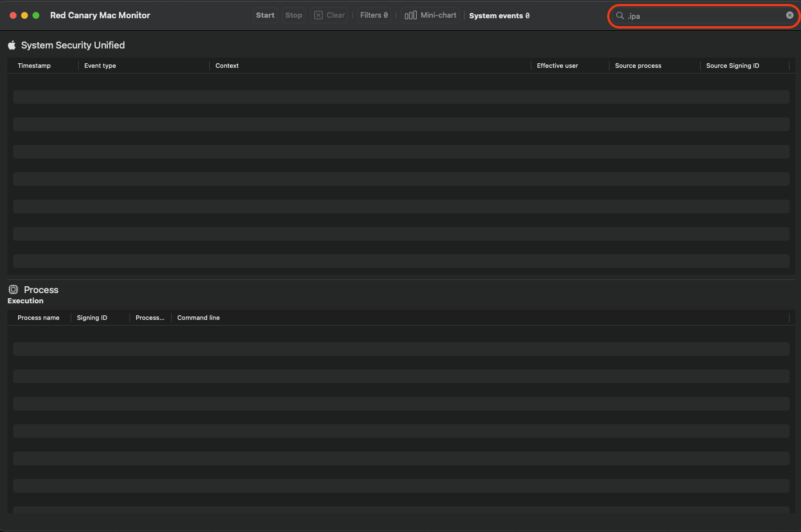Open the Filters 0 toolbar item
801x532 pixels.
pyautogui.click(x=374, y=15)
